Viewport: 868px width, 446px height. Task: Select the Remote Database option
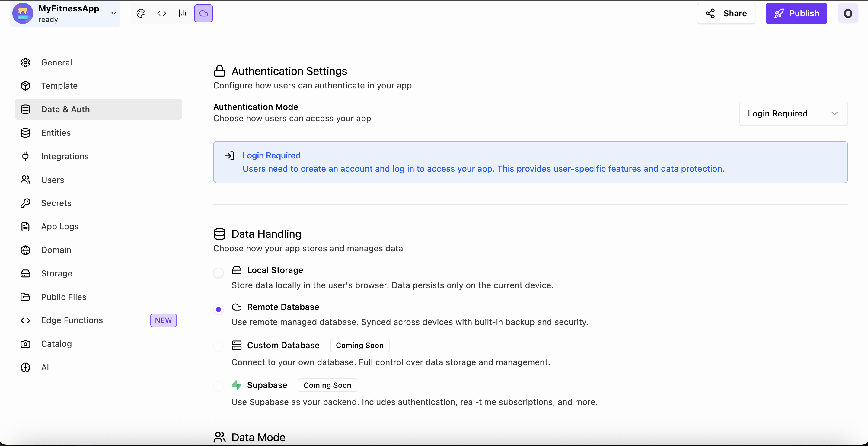tap(218, 310)
